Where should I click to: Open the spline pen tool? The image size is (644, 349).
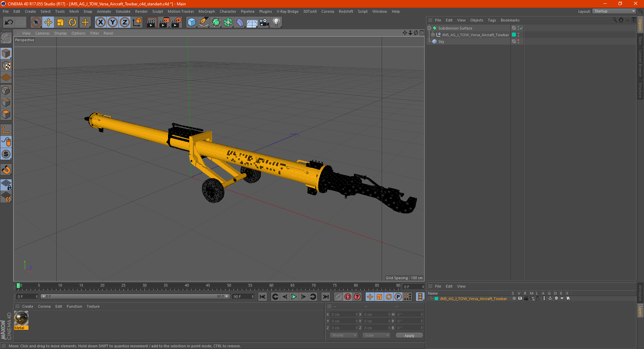(204, 22)
